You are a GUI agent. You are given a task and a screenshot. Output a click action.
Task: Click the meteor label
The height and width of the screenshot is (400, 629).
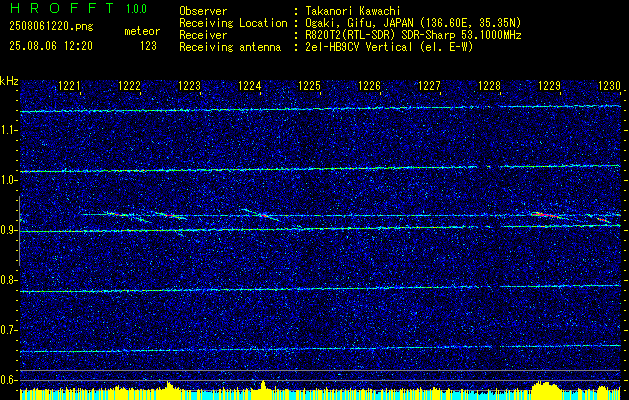[142, 31]
